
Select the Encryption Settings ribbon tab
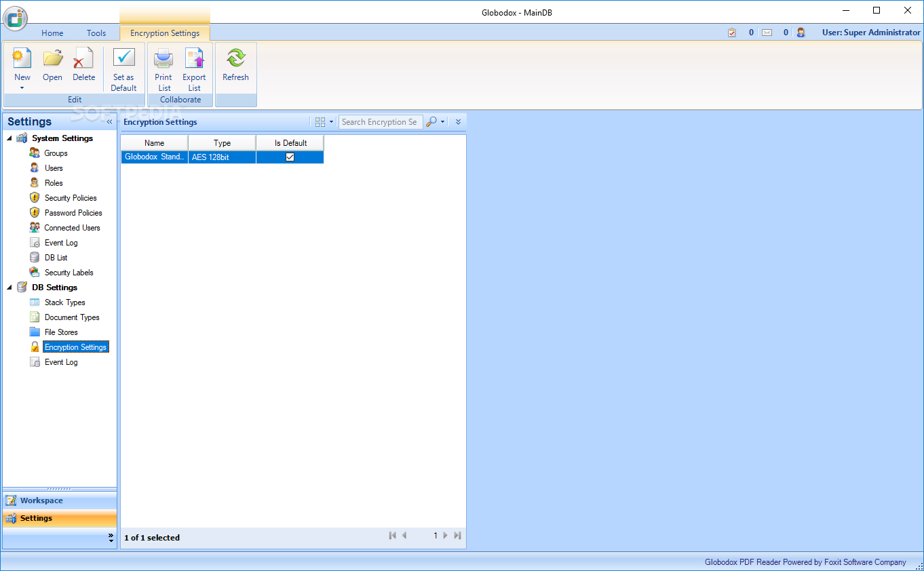click(165, 33)
